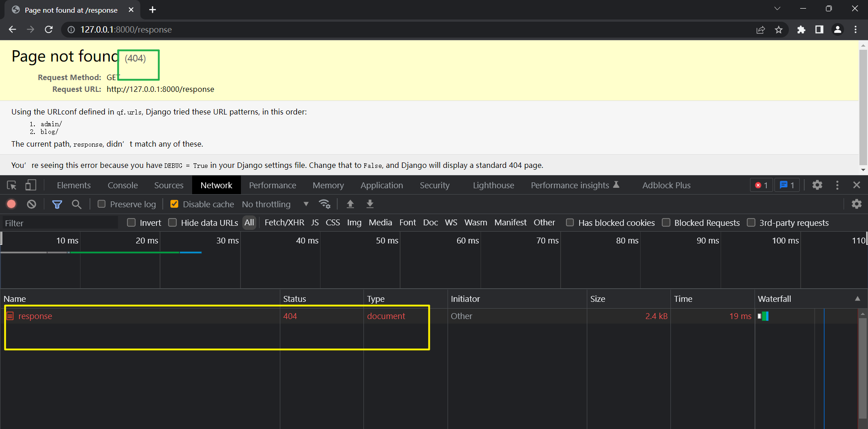Screen dimensions: 868x429
Task: Open the Memory tab
Action: 328,185
